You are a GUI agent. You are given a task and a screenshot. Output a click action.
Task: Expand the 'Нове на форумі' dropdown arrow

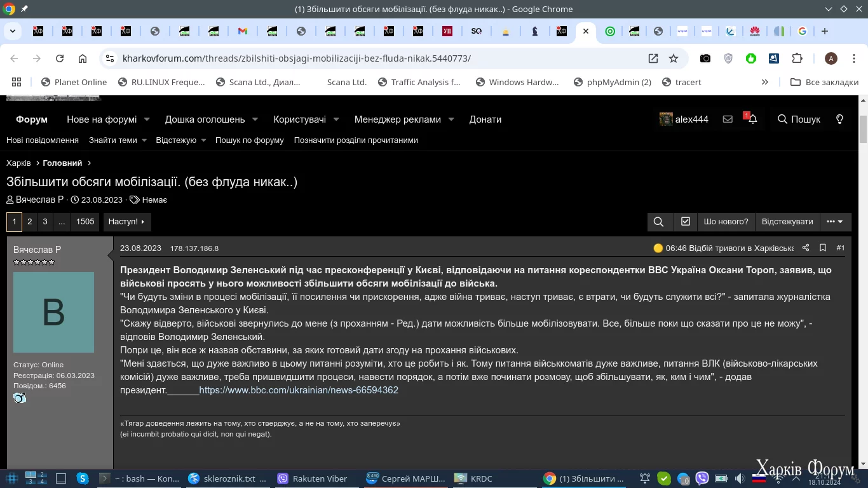(147, 119)
